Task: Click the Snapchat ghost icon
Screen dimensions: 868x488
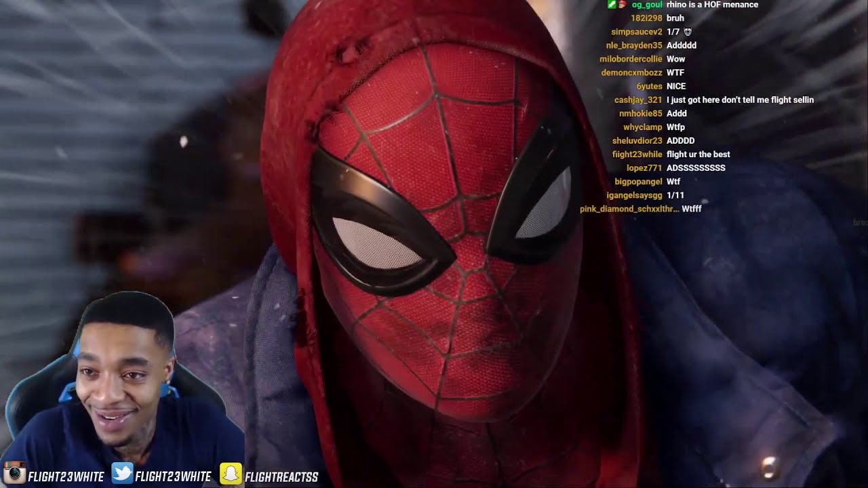Action: pyautogui.click(x=231, y=473)
